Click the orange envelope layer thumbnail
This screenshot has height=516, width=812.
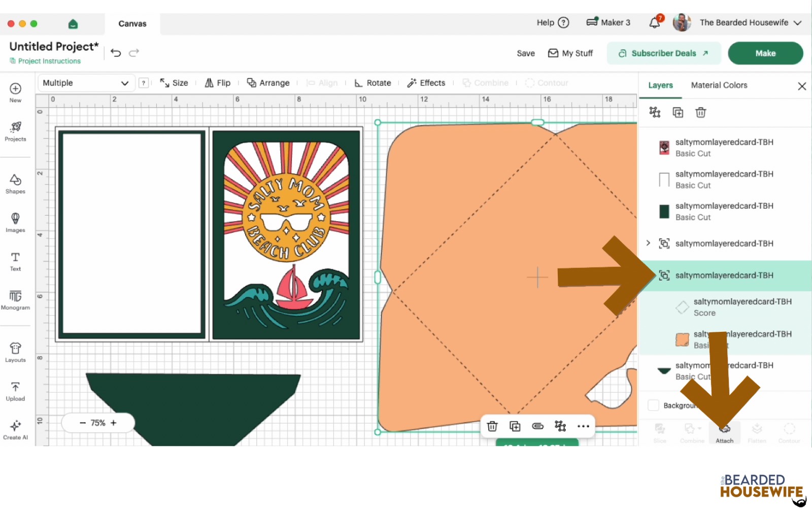point(682,339)
